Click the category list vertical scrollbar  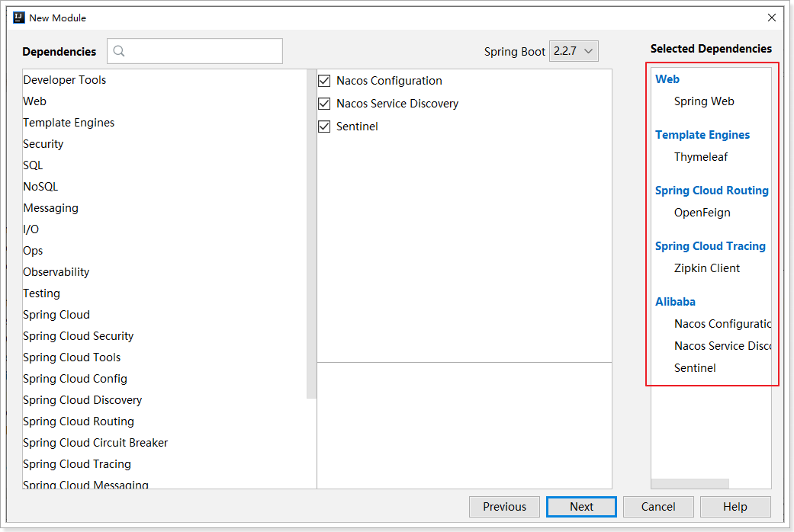point(311,234)
